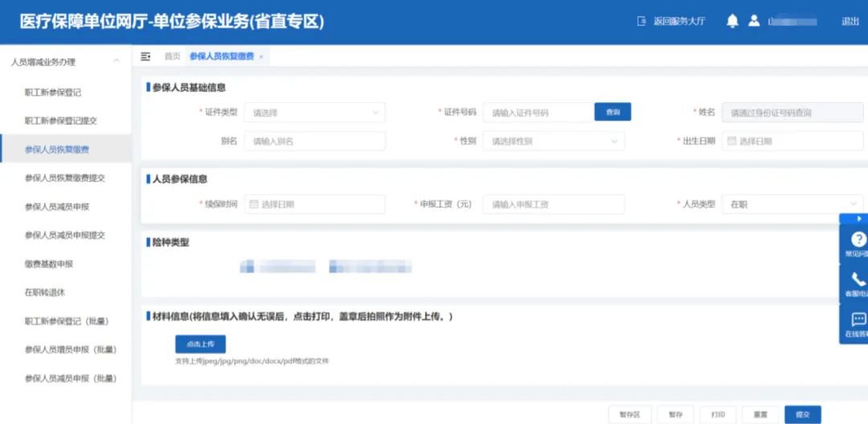868x424 pixels.
Task: Open 参保人员恢复缴费提交 in sidebar
Action: pos(65,178)
